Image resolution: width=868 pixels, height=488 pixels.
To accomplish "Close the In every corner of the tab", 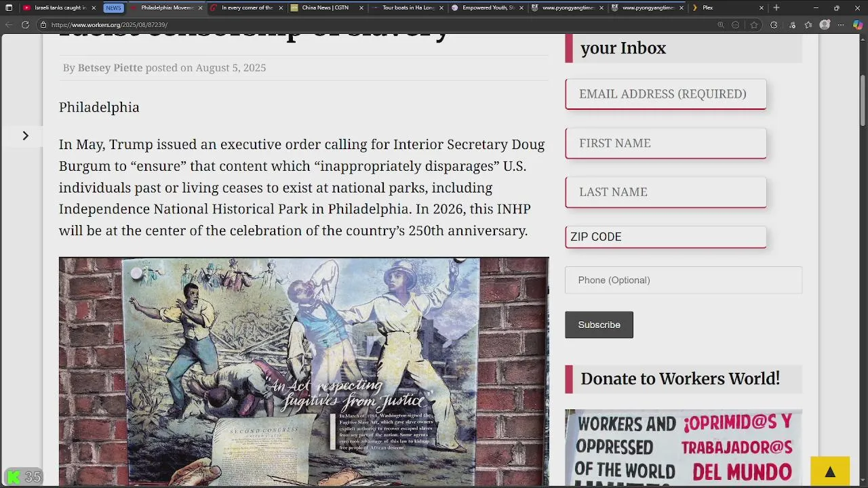I will (x=281, y=7).
